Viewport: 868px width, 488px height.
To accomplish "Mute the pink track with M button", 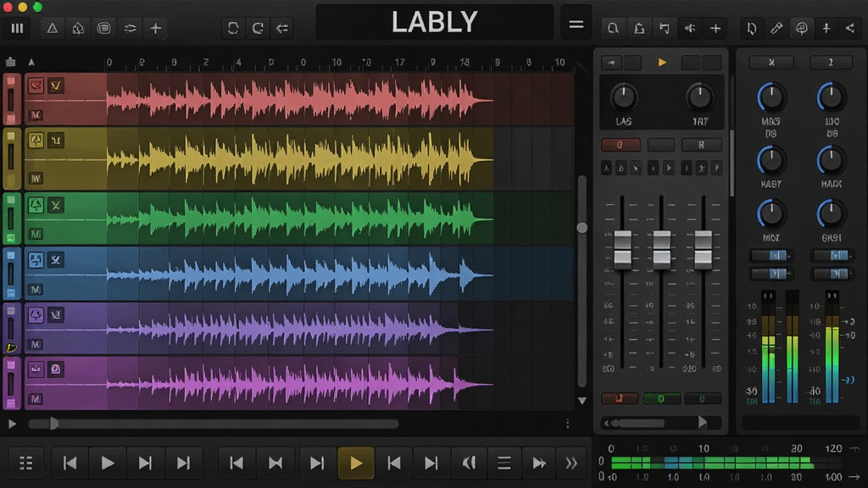I will coord(36,399).
